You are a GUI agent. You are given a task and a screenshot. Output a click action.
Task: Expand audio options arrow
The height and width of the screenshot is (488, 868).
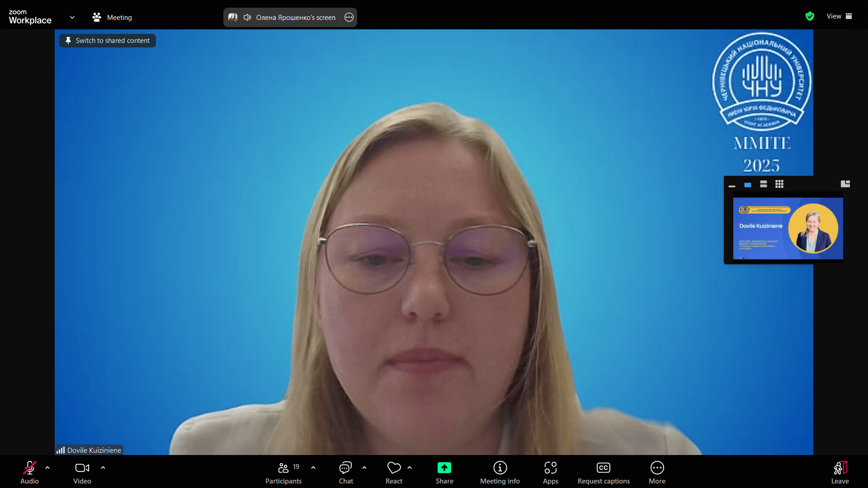click(x=47, y=468)
